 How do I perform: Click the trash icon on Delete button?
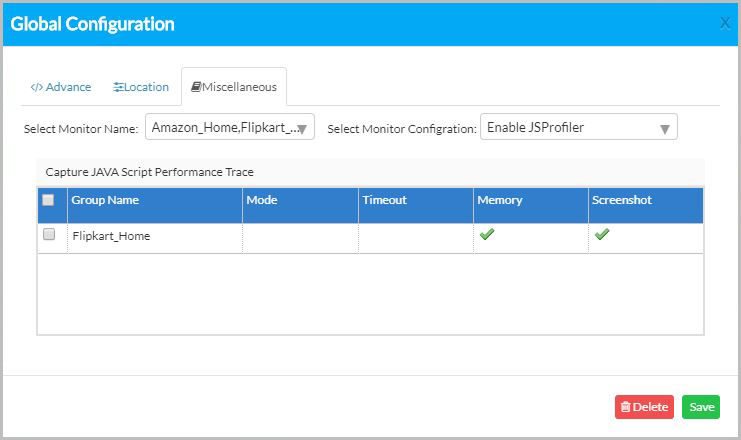pyautogui.click(x=626, y=407)
